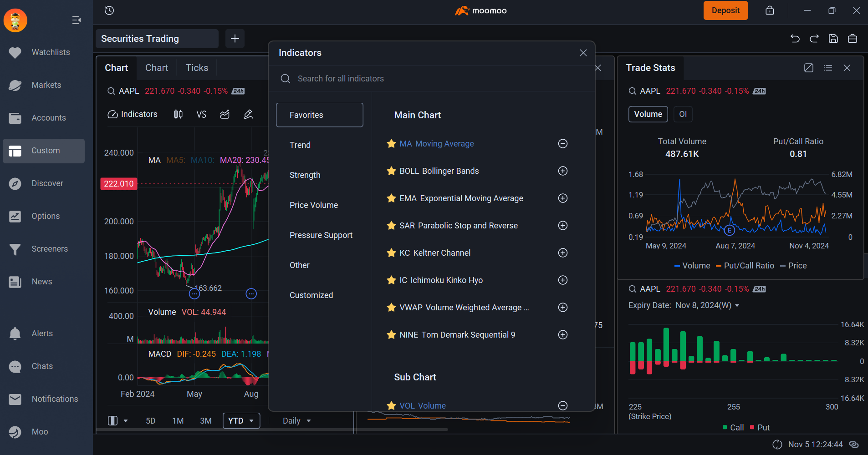Open the Daily interval dropdown
The width and height of the screenshot is (868, 455).
(296, 421)
